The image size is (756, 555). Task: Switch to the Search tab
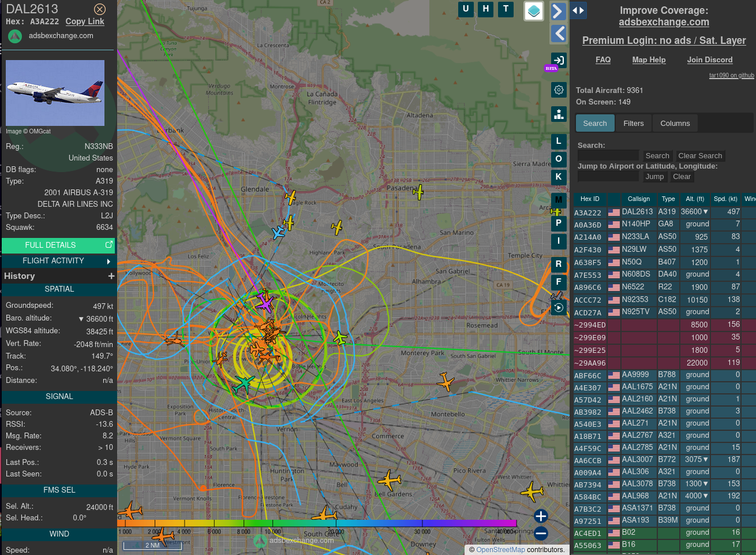pyautogui.click(x=594, y=123)
